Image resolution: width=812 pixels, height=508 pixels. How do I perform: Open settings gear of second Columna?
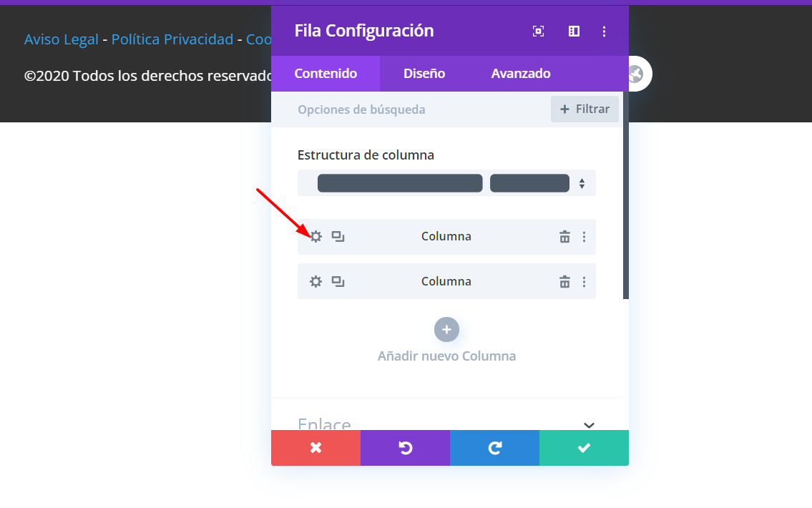click(315, 282)
